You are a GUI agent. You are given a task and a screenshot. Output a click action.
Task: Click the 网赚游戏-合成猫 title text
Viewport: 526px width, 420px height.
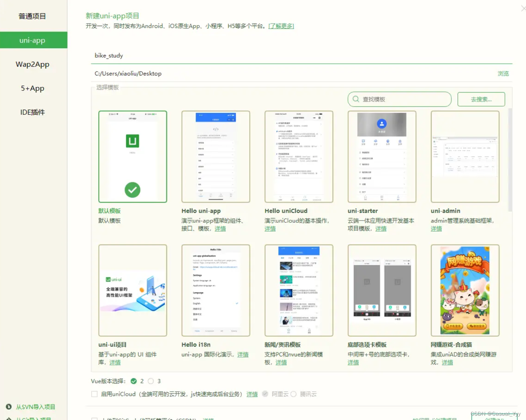(x=451, y=345)
